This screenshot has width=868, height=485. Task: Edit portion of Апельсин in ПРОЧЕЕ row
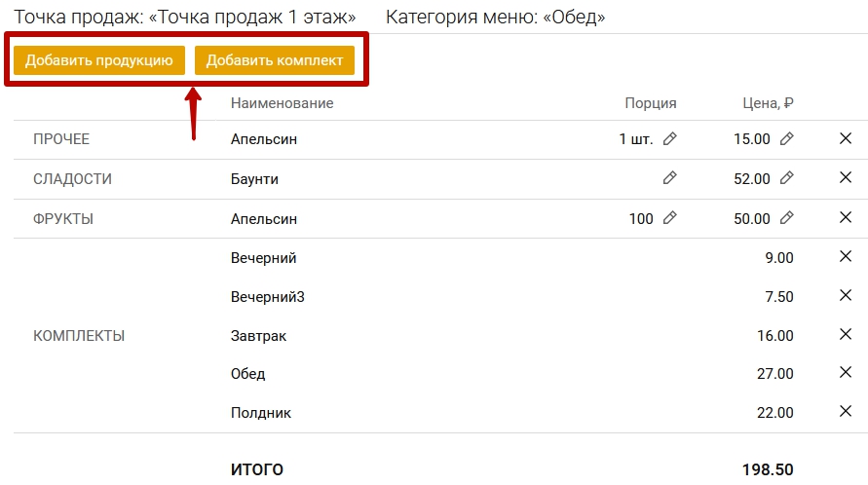pos(670,138)
